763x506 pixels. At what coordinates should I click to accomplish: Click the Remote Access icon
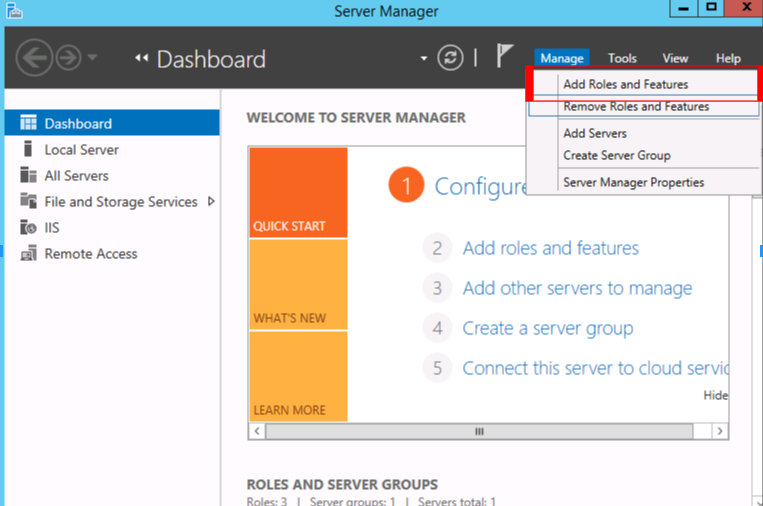point(28,253)
